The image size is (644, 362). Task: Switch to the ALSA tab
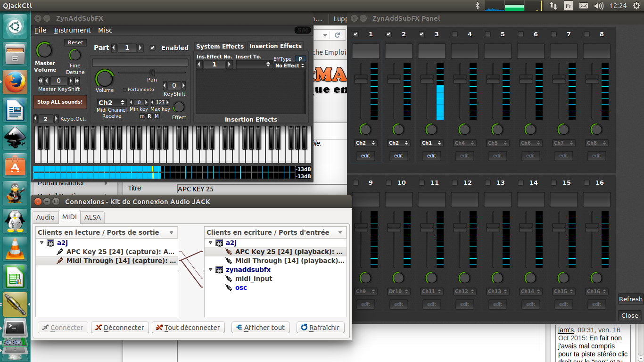(92, 217)
